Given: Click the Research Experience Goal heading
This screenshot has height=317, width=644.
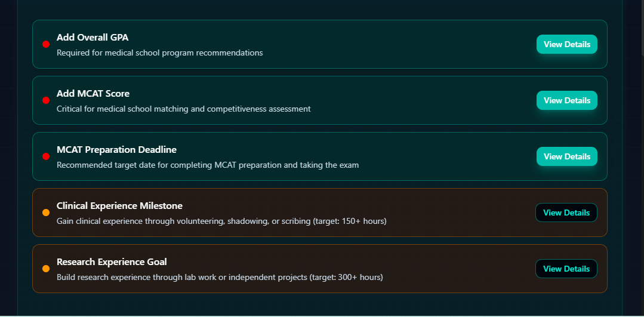Looking at the screenshot, I should click(112, 262).
